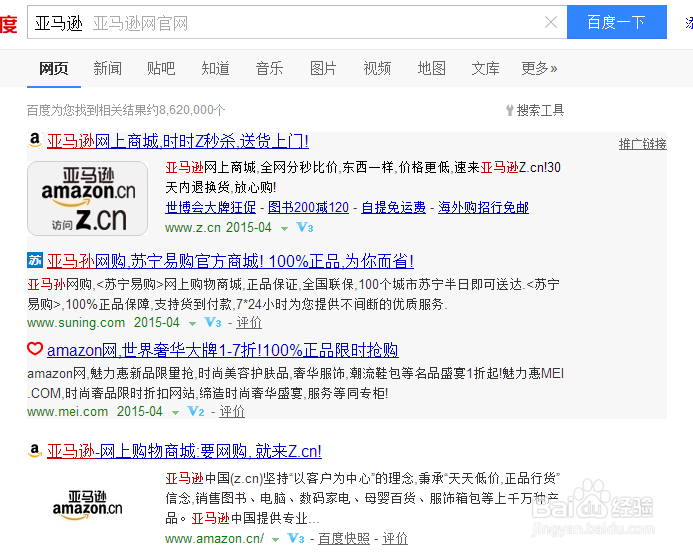Open result 亚马逊网上商城,时时Z秒杀,送货上门!
Image resolution: width=693 pixels, height=553 pixels.
(178, 141)
